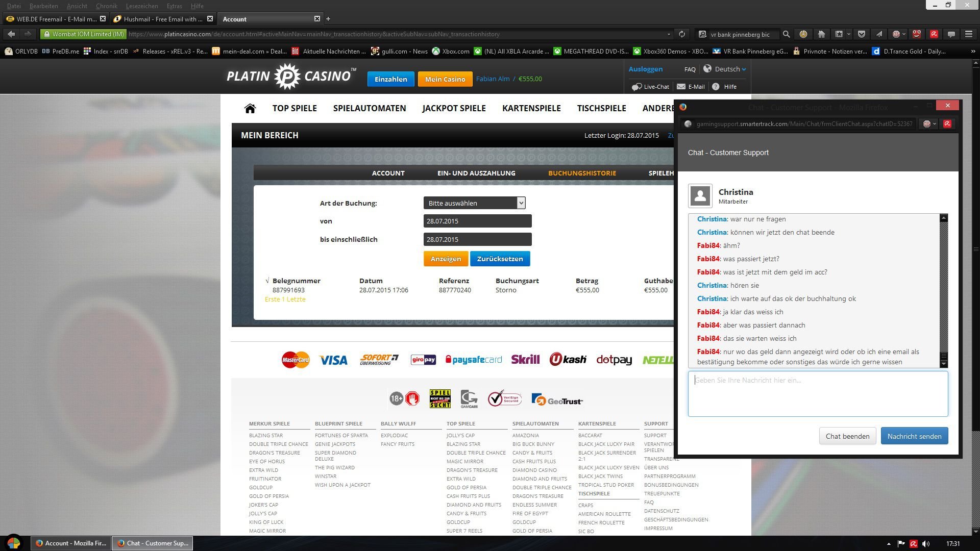Expand Adblock Plus dropdown arrow
The height and width of the screenshot is (551, 980).
coord(904,34)
